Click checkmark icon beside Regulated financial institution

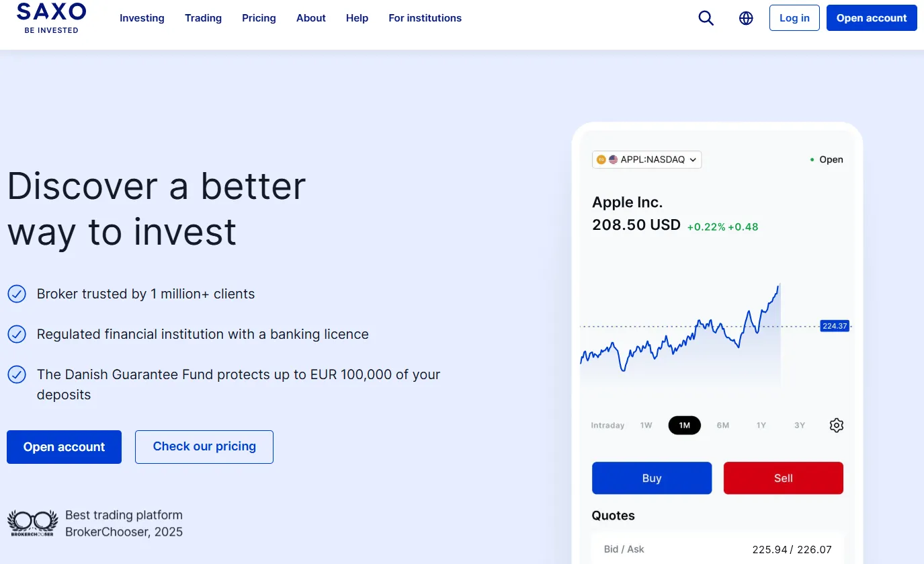[x=17, y=334]
